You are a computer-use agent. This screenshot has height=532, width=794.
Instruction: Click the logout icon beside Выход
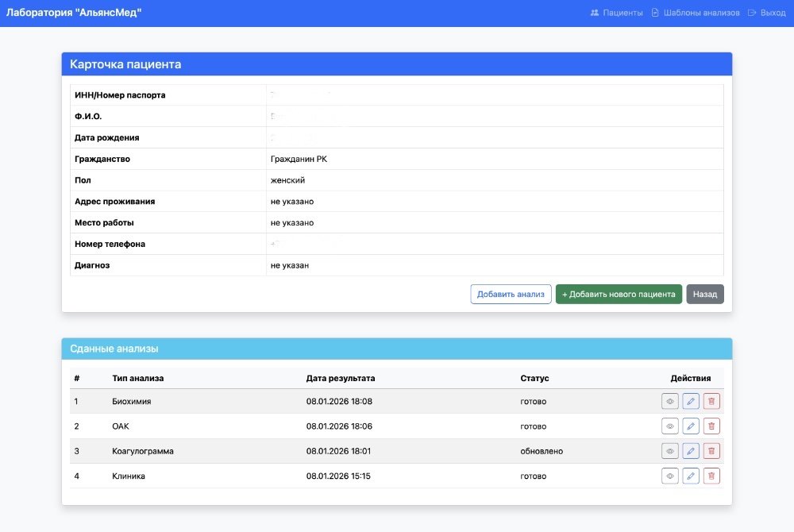[x=753, y=12]
